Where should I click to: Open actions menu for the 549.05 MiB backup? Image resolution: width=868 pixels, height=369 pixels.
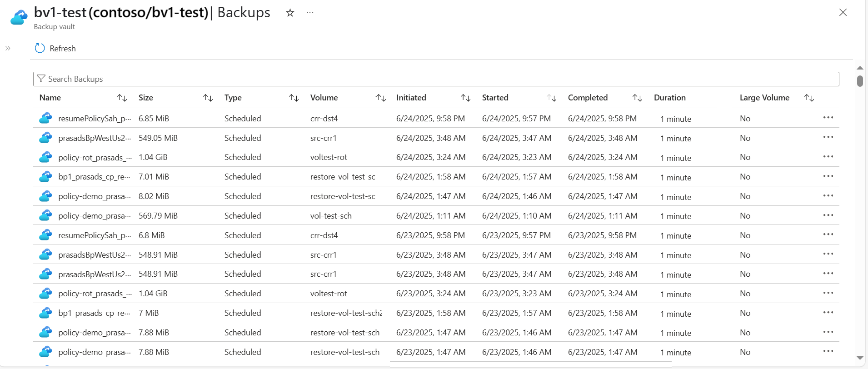[x=828, y=137]
